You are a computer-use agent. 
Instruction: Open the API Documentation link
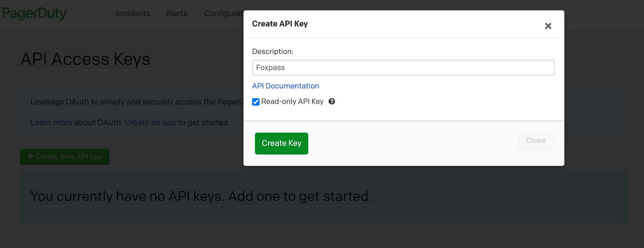(x=286, y=86)
